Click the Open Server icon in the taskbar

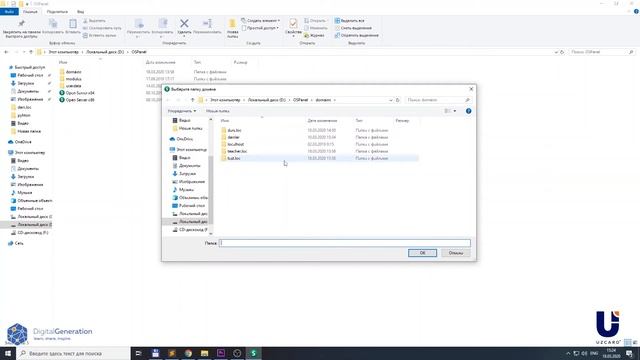(253, 353)
